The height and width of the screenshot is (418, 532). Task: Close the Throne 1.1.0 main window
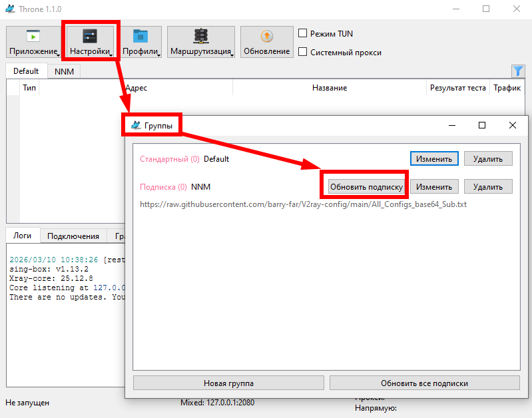(517, 9)
